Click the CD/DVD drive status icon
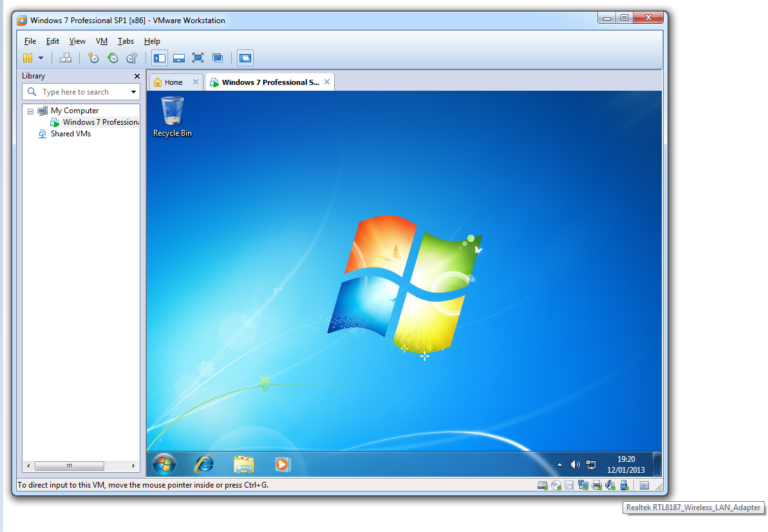Viewport: 768px width, 532px height. click(x=556, y=485)
